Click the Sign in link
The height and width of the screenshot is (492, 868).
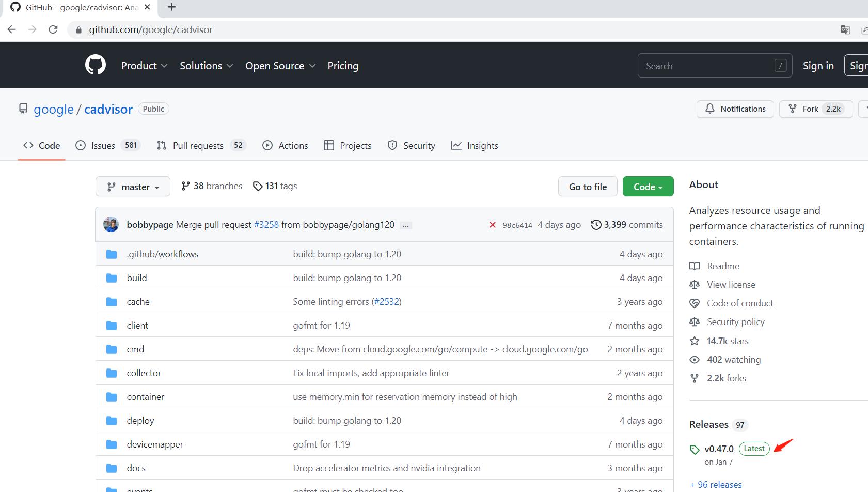point(818,66)
